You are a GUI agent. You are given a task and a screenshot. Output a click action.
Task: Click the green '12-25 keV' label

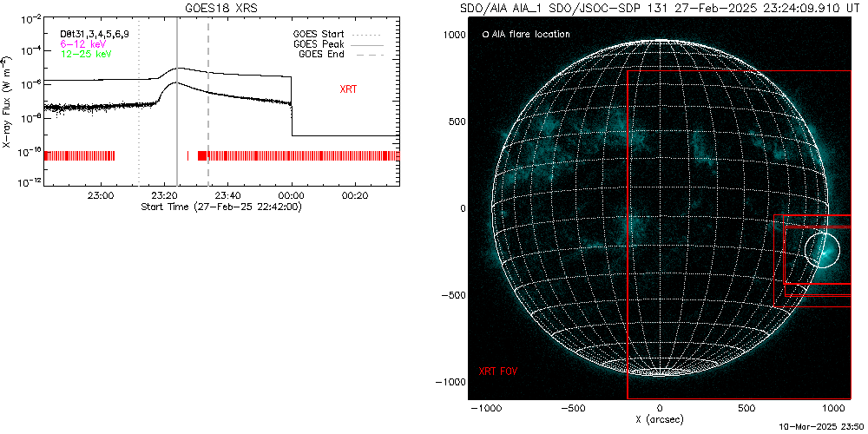(x=86, y=54)
